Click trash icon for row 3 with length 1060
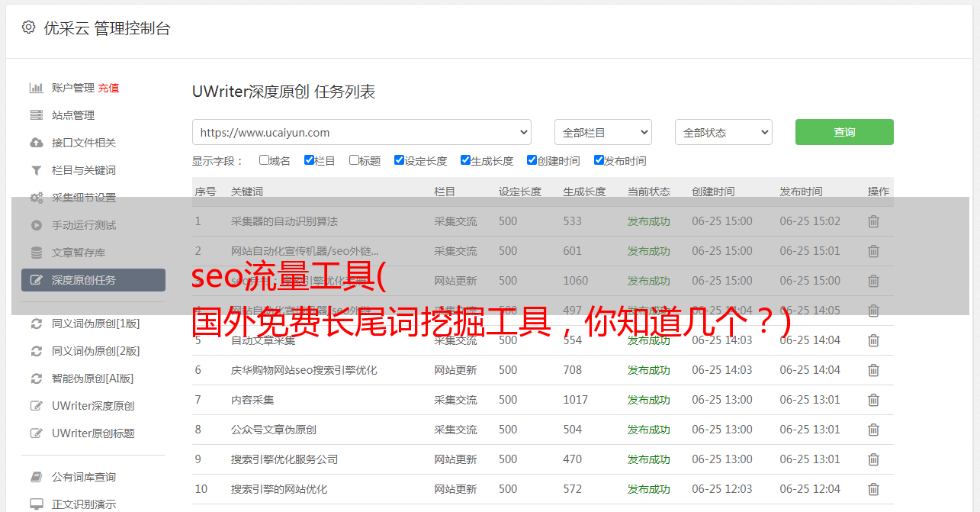 pos(873,281)
